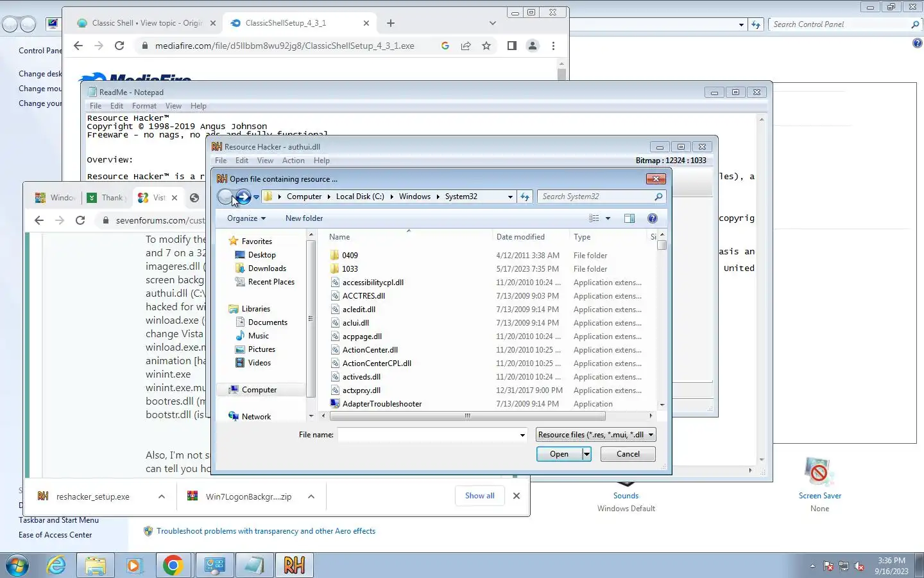The image size is (924, 578).
Task: Select Downloads in navigation pane
Action: click(x=267, y=268)
